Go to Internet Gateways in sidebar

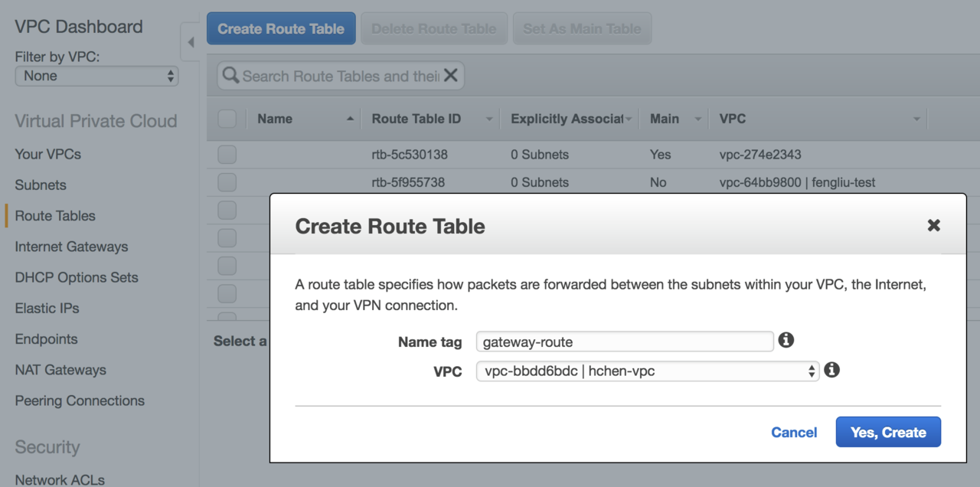click(71, 247)
